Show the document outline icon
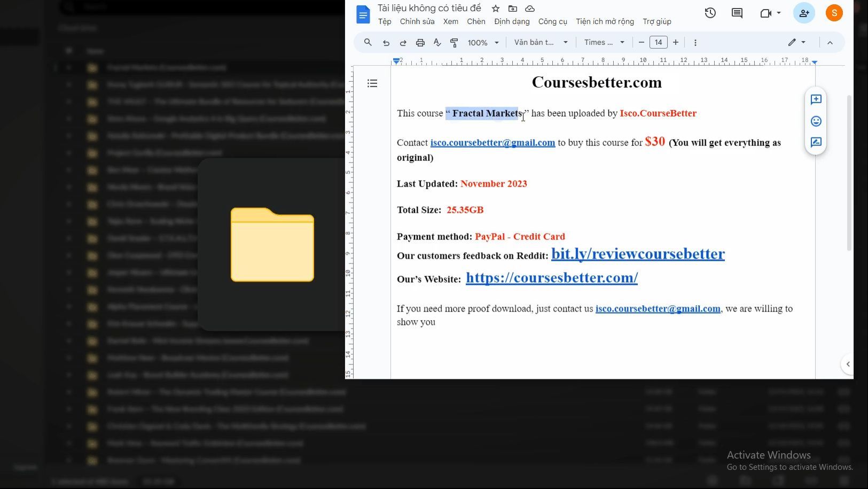The height and width of the screenshot is (489, 868). (372, 83)
